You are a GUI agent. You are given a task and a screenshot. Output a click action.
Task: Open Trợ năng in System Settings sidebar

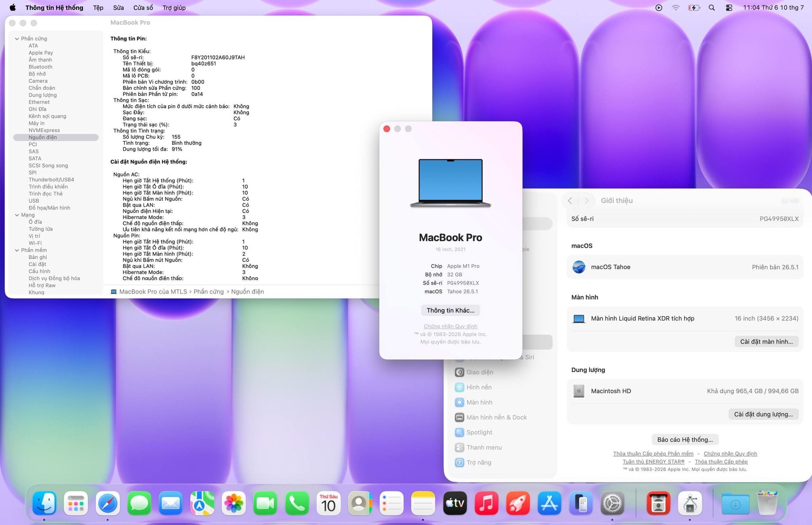pyautogui.click(x=479, y=463)
